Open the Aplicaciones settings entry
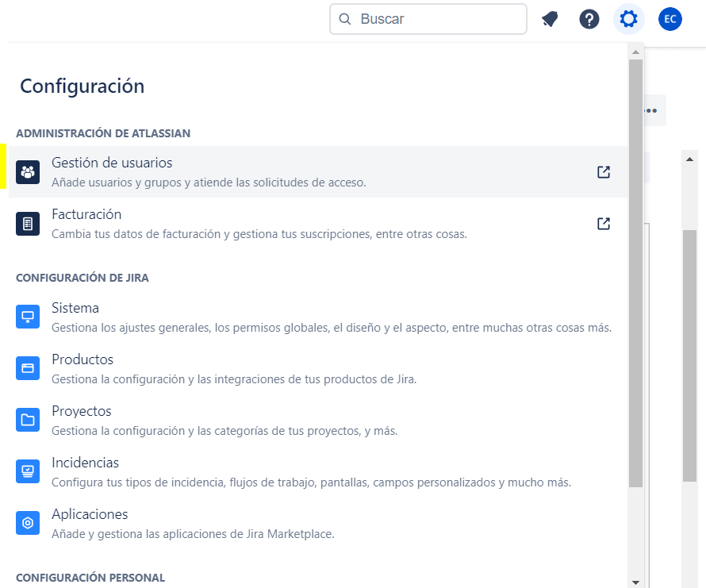This screenshot has height=588, width=706. tap(318, 524)
